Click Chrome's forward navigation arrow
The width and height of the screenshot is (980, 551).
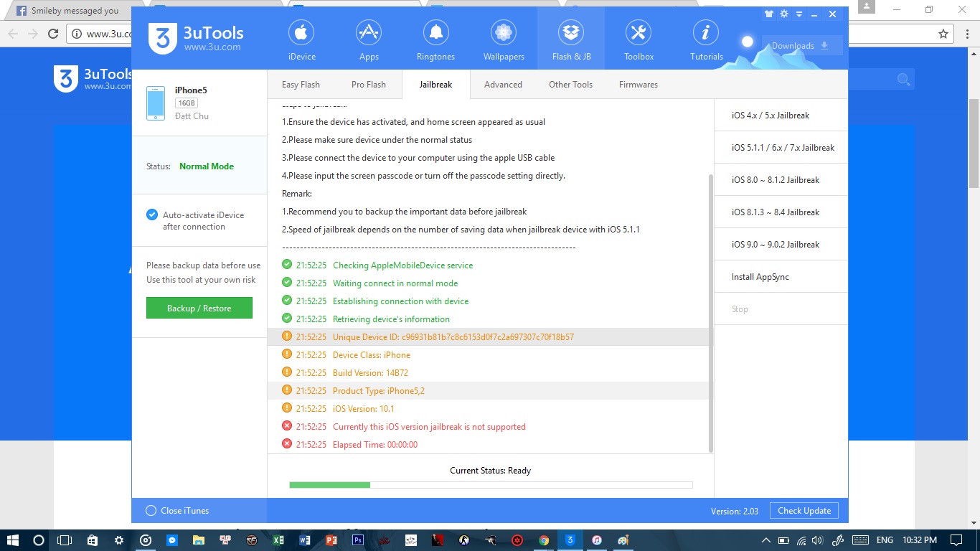[x=33, y=34]
